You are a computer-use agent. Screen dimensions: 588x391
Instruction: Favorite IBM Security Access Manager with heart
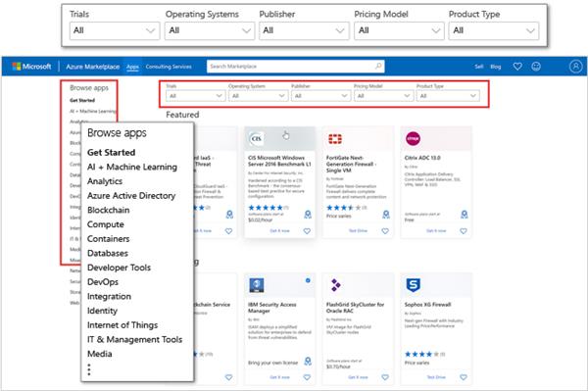(307, 377)
